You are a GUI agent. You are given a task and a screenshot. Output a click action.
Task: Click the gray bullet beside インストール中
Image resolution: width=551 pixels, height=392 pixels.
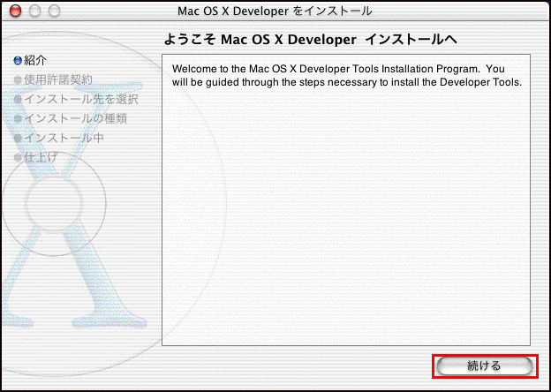click(18, 139)
